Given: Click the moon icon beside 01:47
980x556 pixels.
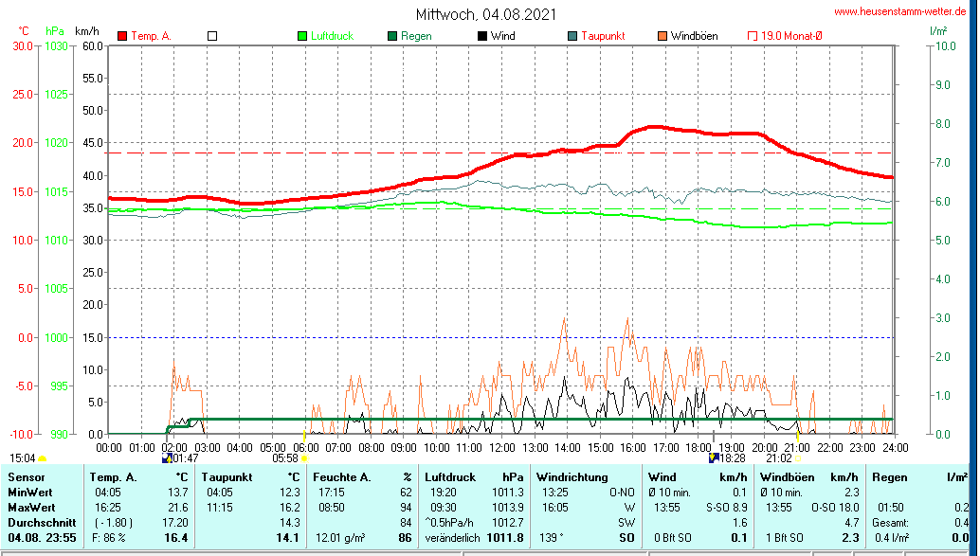Looking at the screenshot, I should [x=167, y=458].
